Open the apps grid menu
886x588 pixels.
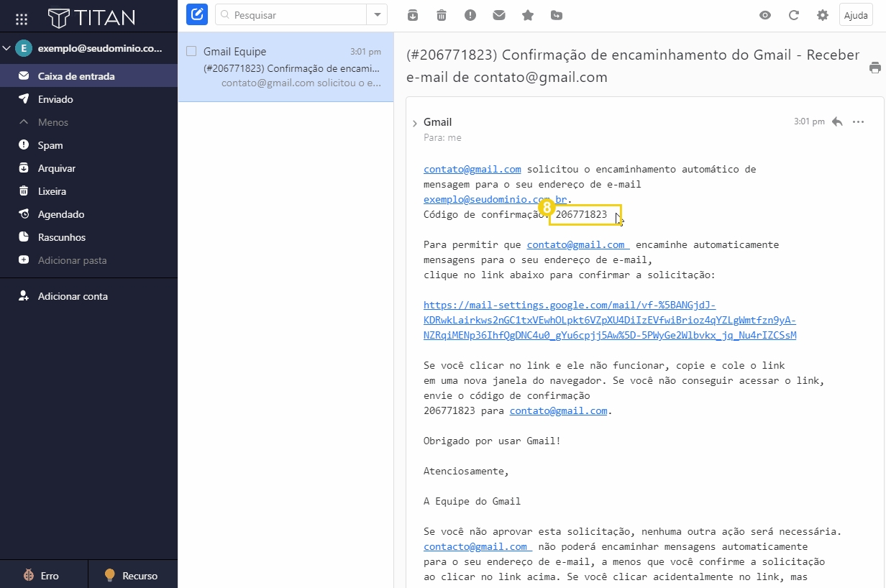pyautogui.click(x=20, y=17)
